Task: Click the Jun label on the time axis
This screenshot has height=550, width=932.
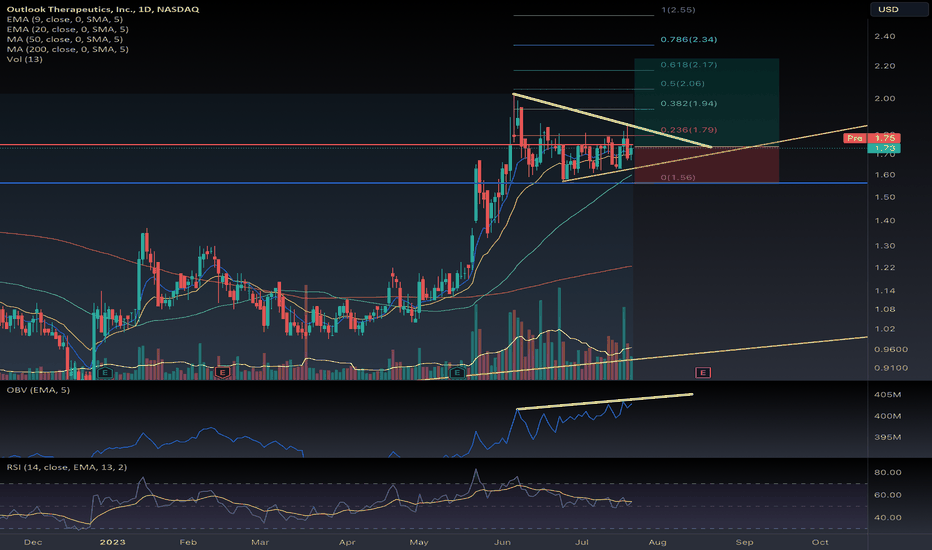Action: pyautogui.click(x=502, y=542)
